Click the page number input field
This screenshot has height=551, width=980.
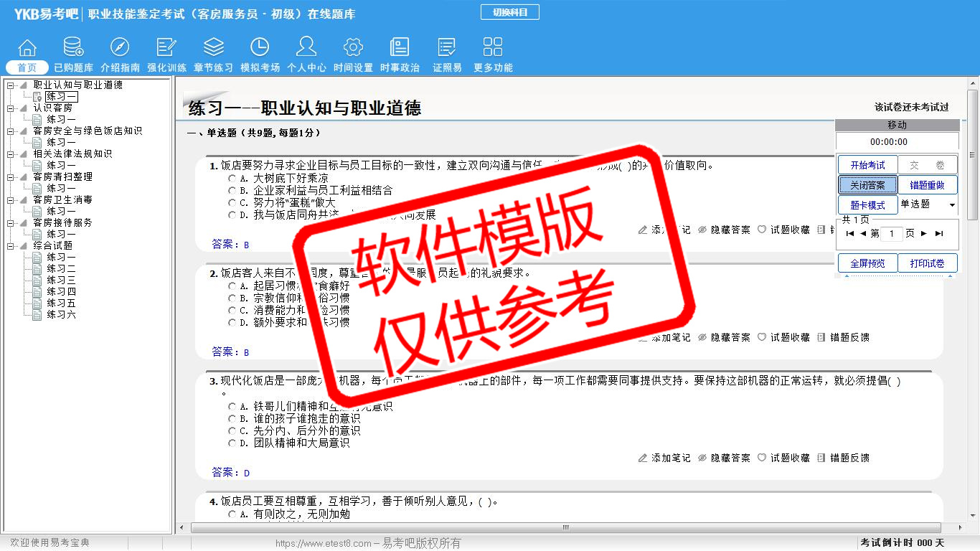(x=892, y=234)
